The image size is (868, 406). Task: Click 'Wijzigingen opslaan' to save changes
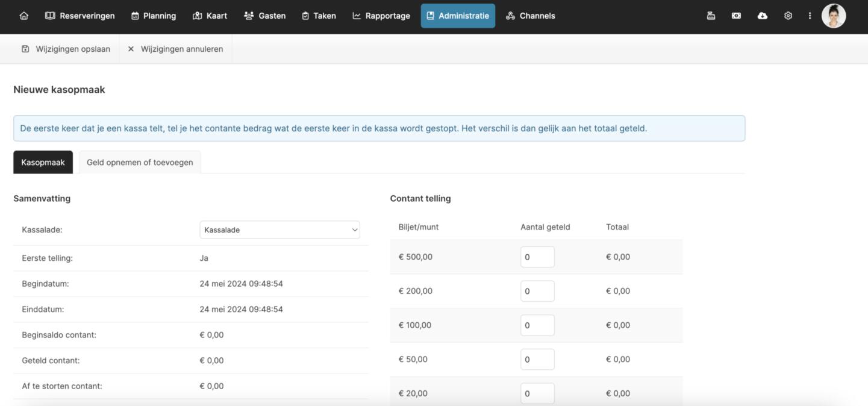[x=66, y=49]
